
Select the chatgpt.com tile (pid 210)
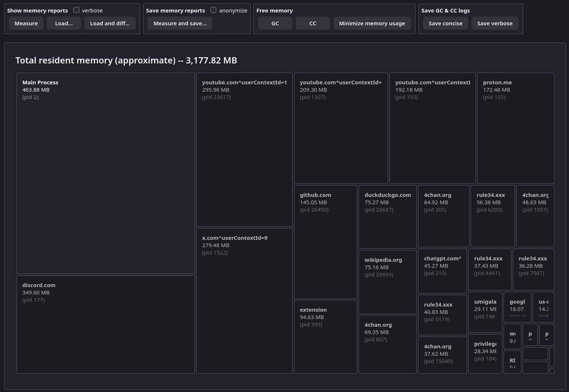click(442, 271)
